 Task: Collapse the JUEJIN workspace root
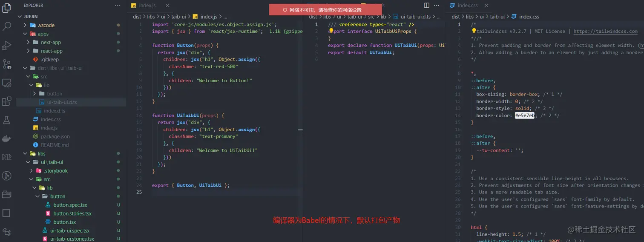coord(20,17)
